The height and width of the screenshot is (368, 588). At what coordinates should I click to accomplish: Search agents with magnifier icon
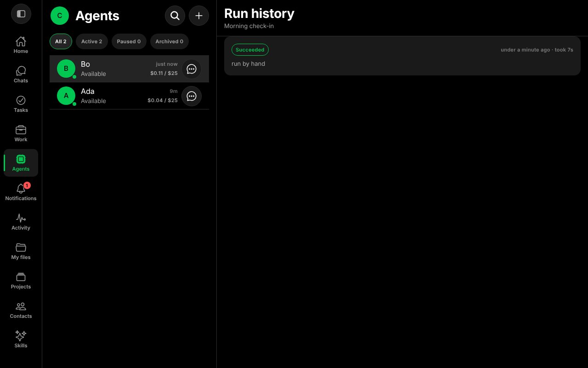(175, 16)
